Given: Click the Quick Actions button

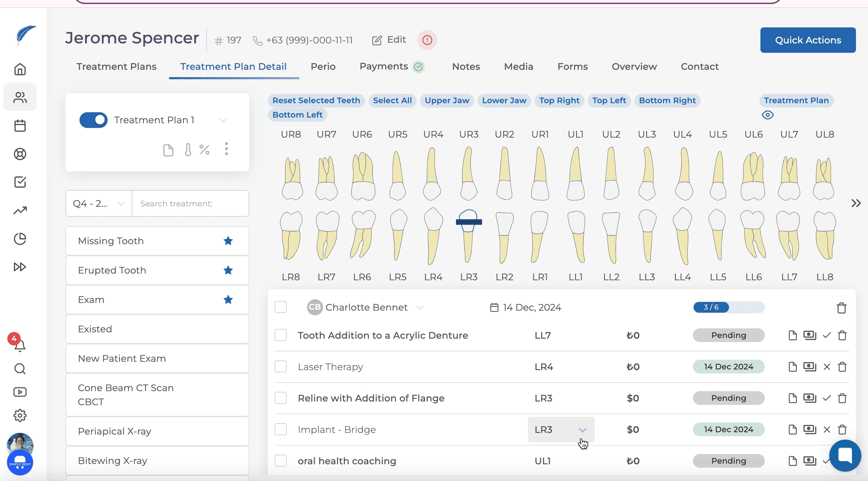Looking at the screenshot, I should (x=808, y=40).
